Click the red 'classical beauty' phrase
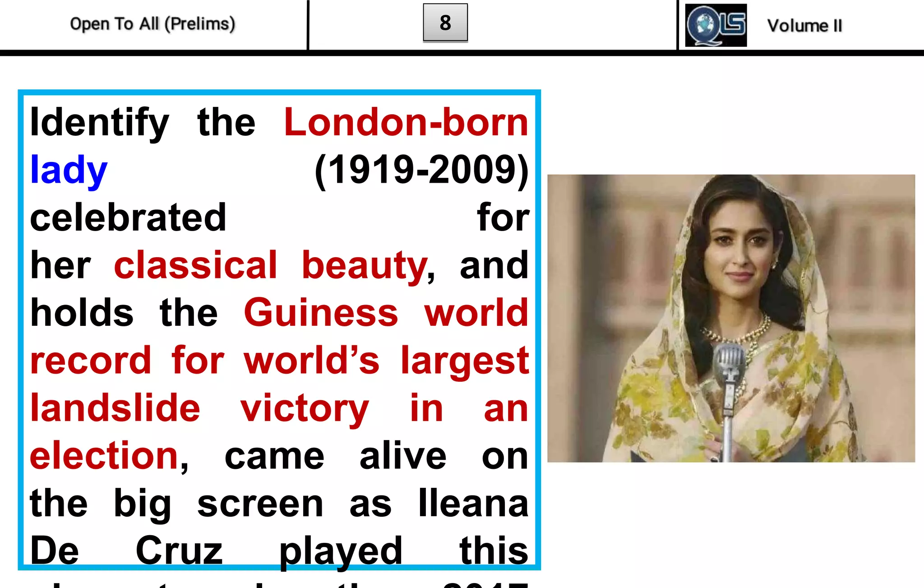924x588 pixels. click(271, 266)
